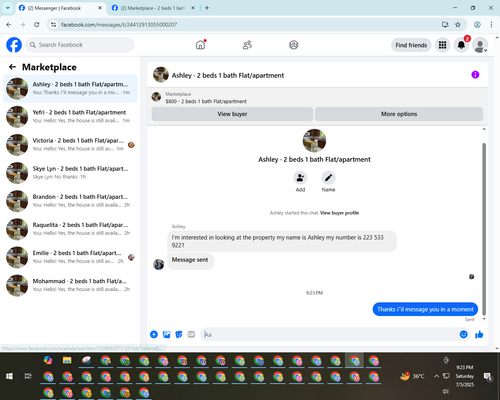Switch to the Messenger browser tab
The height and width of the screenshot is (400, 500).
[x=60, y=8]
